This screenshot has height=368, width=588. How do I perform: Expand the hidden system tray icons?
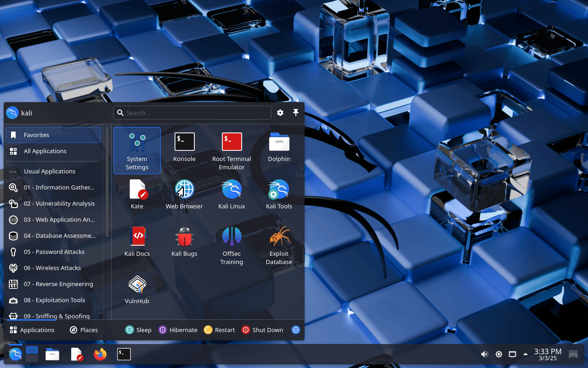coord(526,354)
